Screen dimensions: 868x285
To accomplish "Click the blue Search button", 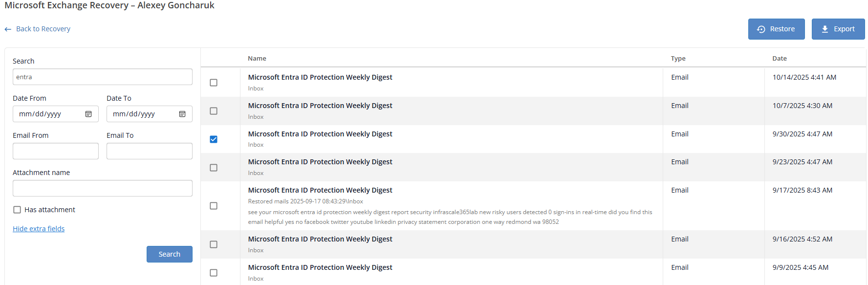I will (x=169, y=254).
